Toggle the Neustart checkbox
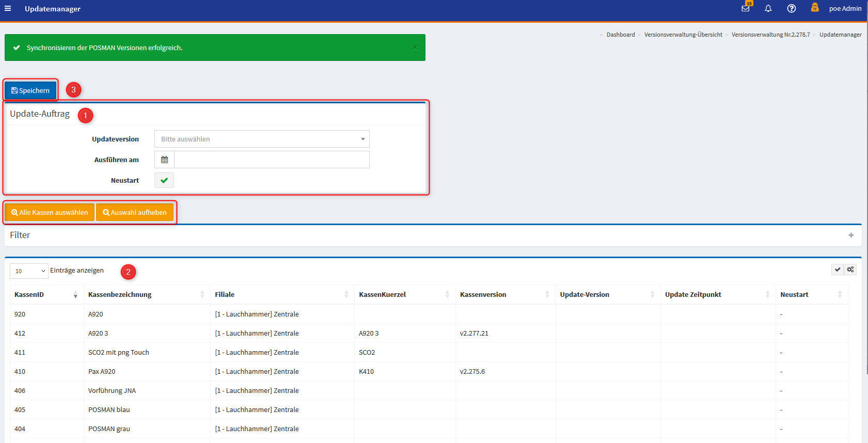The image size is (868, 443). 164,180
